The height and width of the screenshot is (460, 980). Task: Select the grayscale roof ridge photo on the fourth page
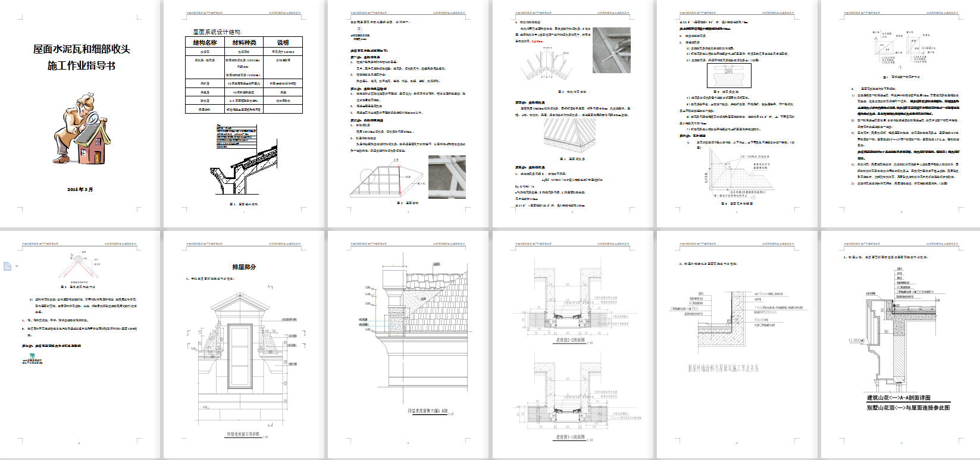[611, 50]
